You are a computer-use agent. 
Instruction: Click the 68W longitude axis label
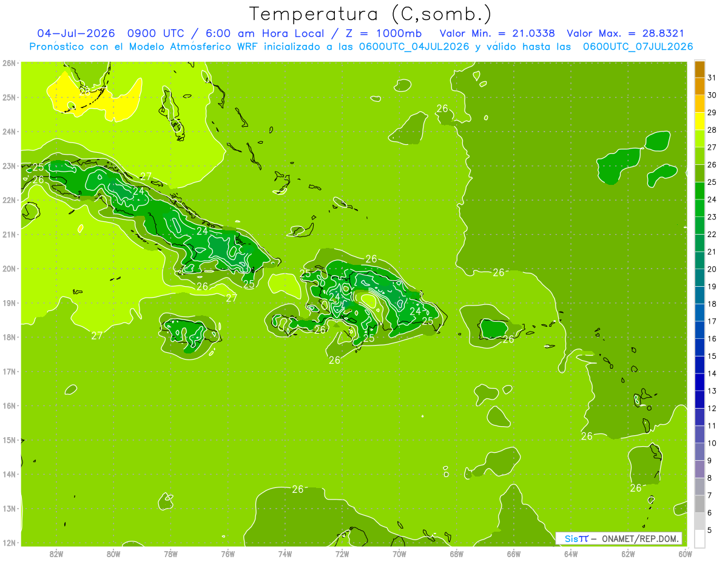click(457, 554)
